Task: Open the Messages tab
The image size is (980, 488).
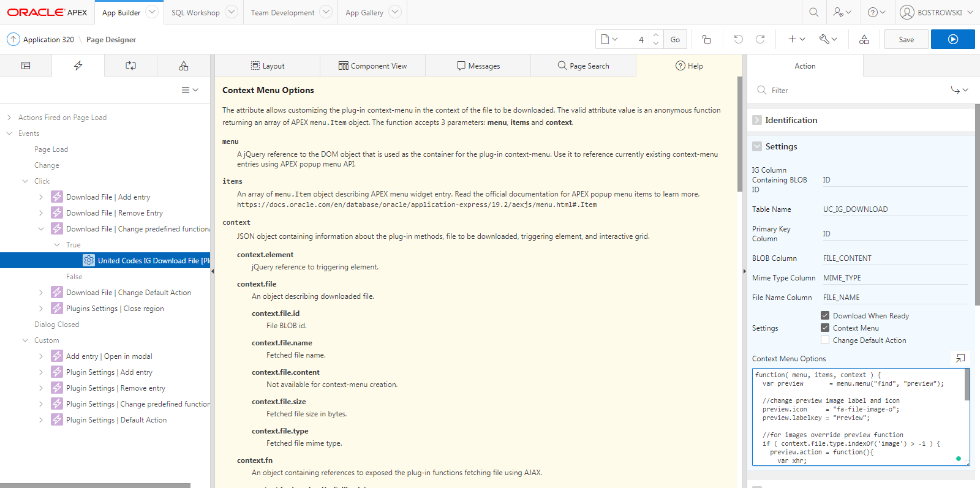Action: point(478,66)
